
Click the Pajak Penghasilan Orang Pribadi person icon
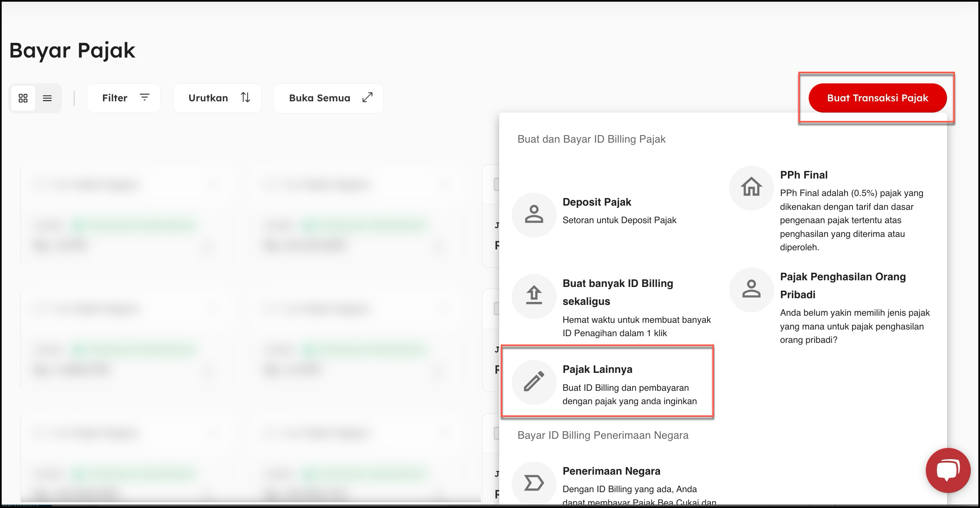[x=751, y=289]
